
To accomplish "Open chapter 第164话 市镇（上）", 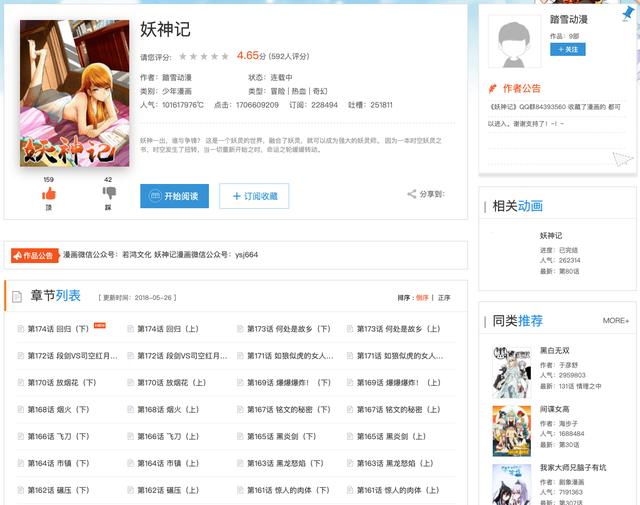I will [x=168, y=463].
